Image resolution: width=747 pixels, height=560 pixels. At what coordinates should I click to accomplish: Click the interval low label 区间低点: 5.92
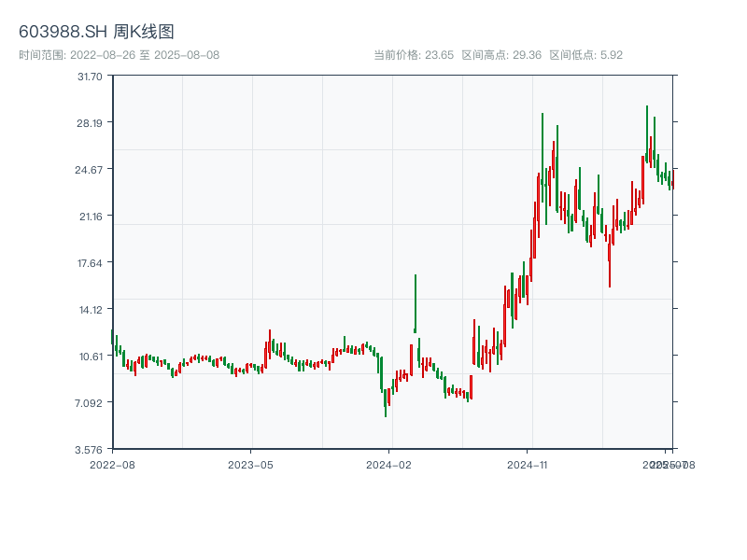[x=586, y=55]
